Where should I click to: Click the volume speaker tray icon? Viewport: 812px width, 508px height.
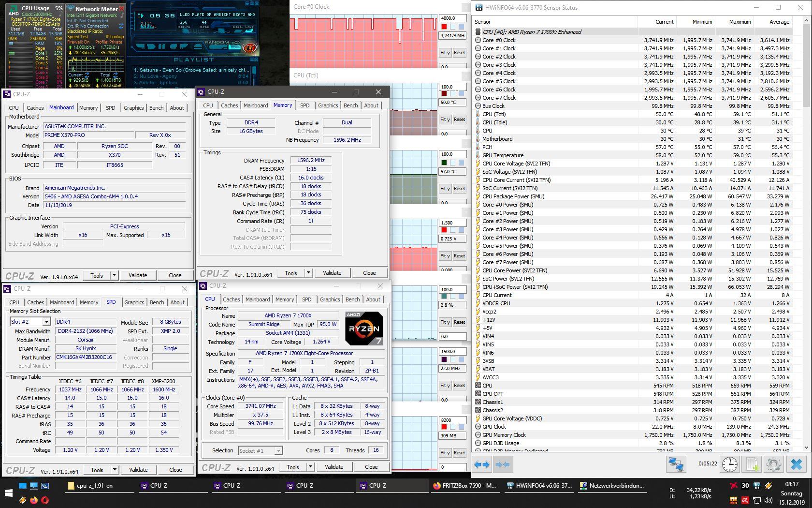coord(768,500)
